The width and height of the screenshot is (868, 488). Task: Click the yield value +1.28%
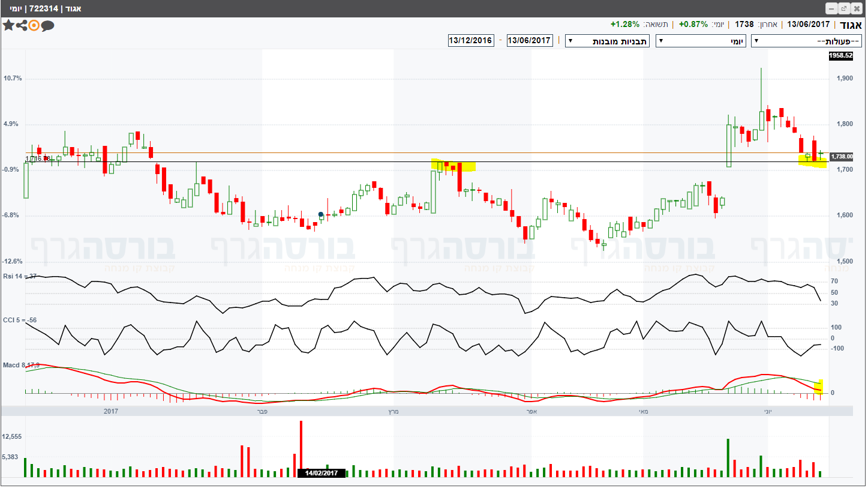625,24
